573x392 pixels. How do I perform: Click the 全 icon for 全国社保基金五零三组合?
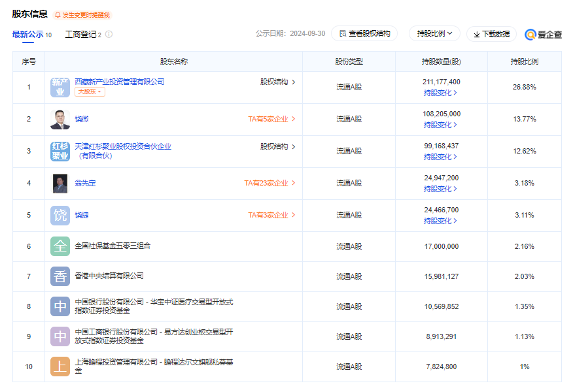[60, 246]
